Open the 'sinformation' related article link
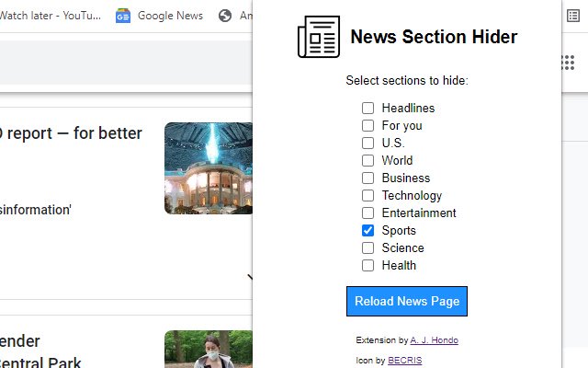 point(36,210)
